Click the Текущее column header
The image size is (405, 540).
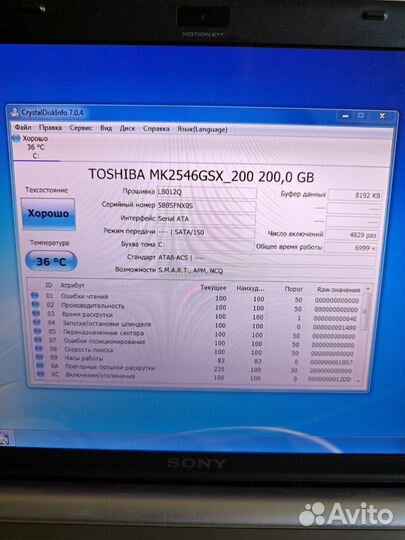[214, 288]
